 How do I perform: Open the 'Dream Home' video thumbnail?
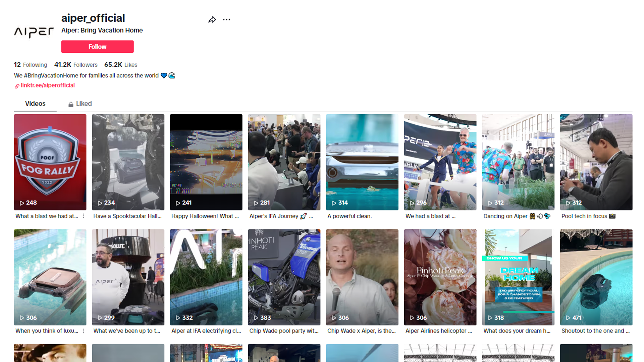518,277
